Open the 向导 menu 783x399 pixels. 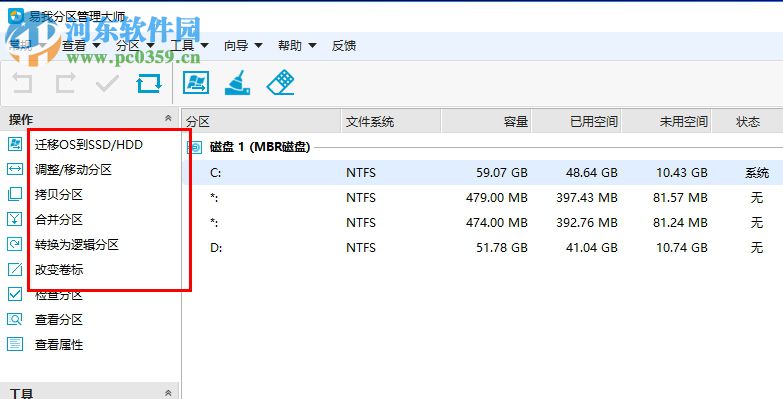(x=243, y=45)
